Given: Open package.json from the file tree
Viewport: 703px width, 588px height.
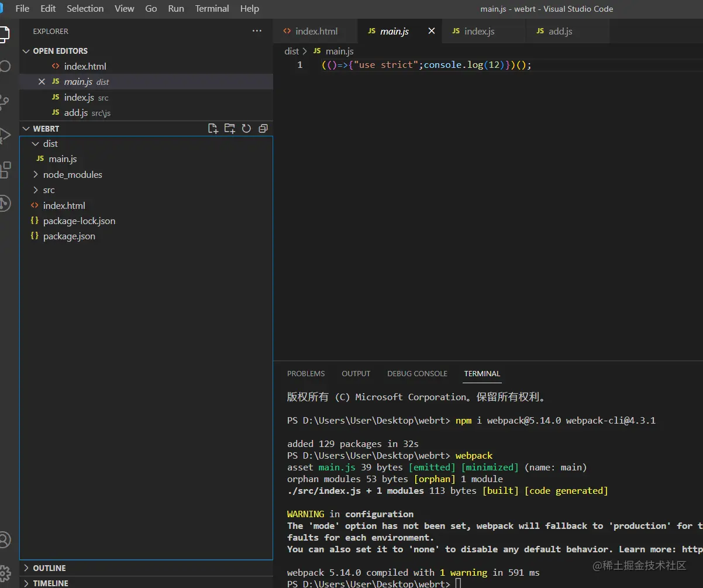Looking at the screenshot, I should point(69,236).
